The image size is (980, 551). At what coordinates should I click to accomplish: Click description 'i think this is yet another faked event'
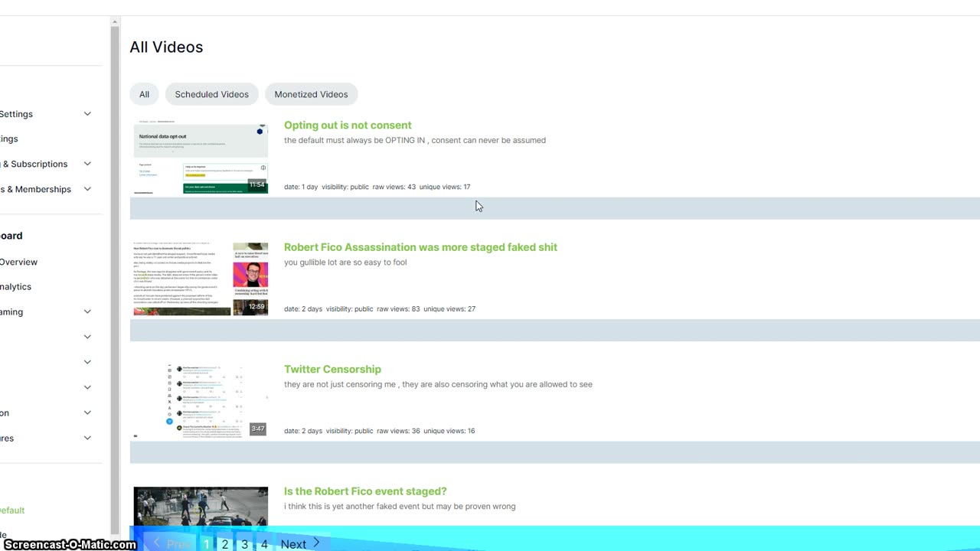tap(400, 507)
